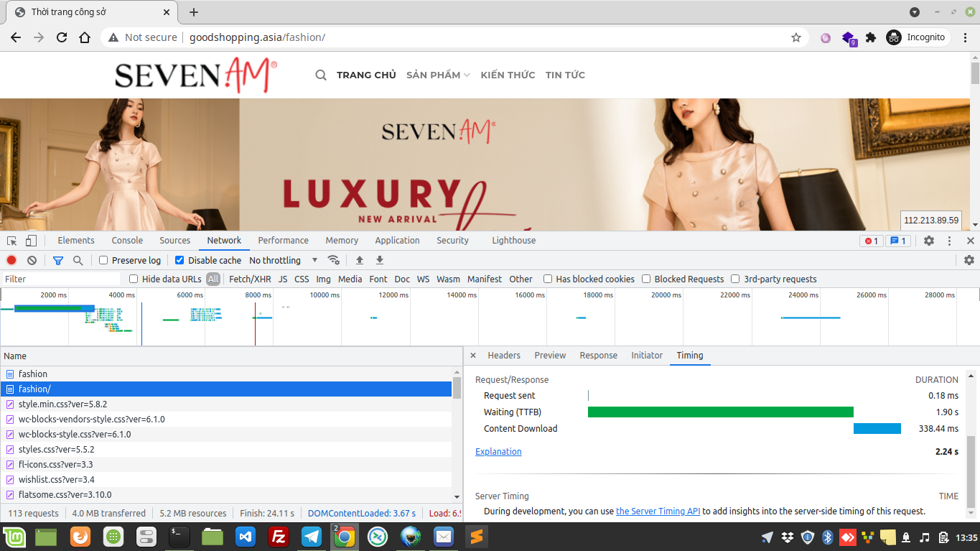Go back to previous page
The height and width of the screenshot is (551, 980).
coord(16,37)
